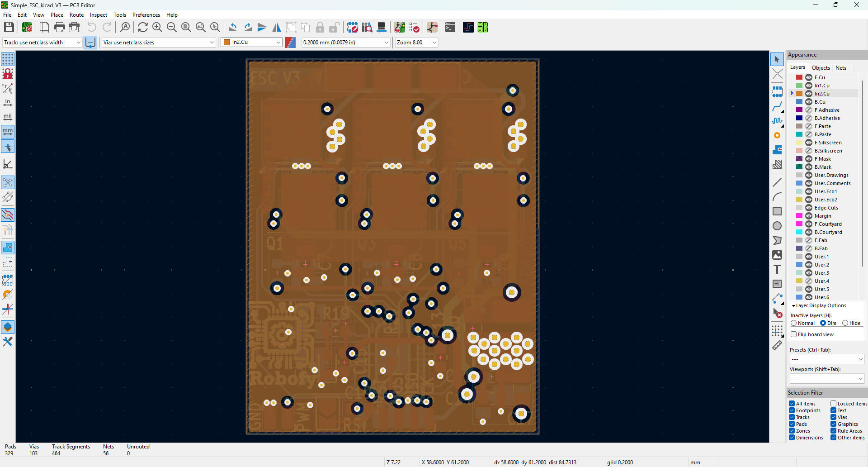Image resolution: width=868 pixels, height=467 pixels.
Task: Click the Zoom to Fit icon
Action: (186, 28)
